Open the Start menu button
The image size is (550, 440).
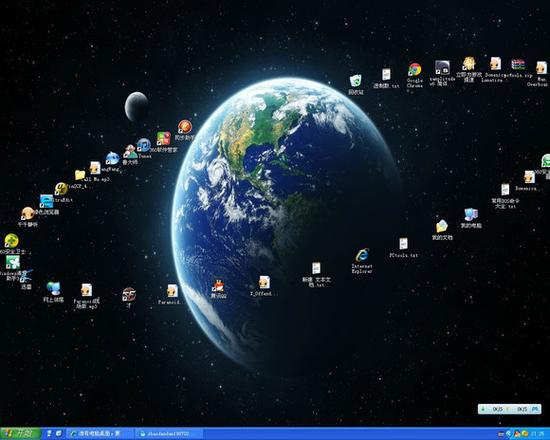tap(20, 434)
